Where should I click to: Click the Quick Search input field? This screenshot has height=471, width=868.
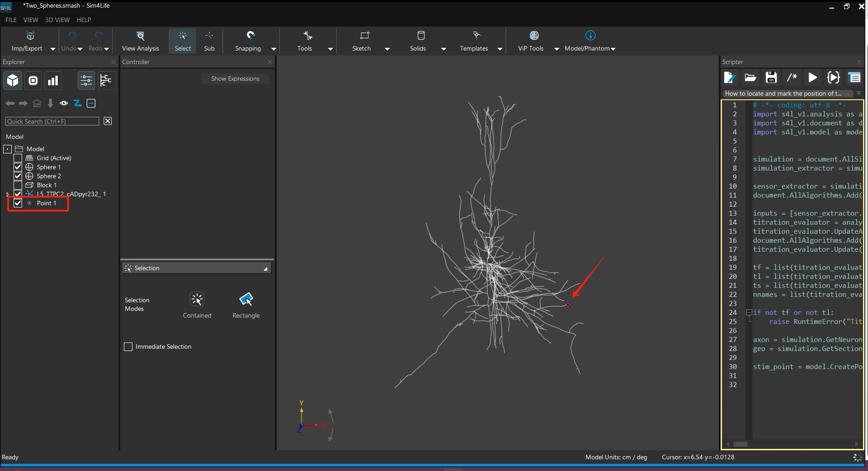tap(52, 121)
